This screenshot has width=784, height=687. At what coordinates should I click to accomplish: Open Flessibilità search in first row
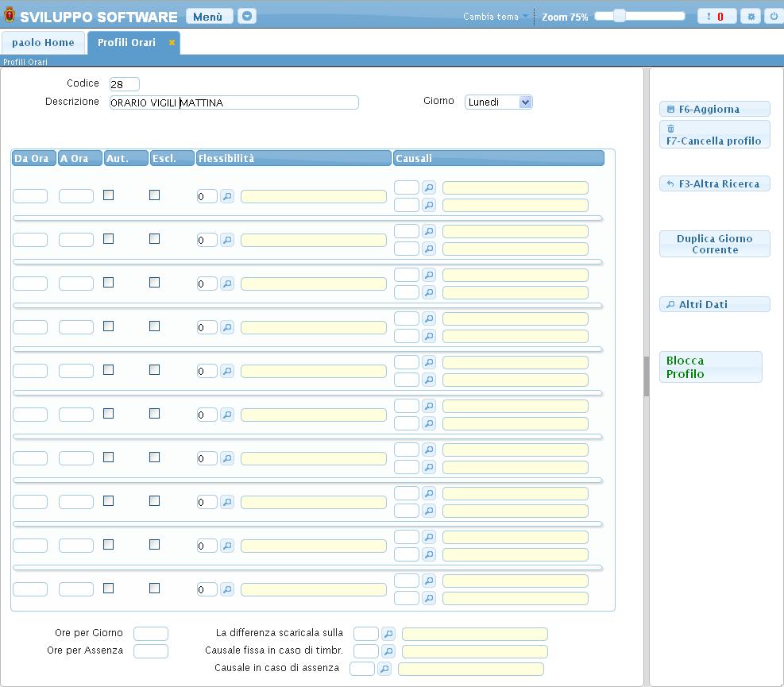[x=227, y=196]
